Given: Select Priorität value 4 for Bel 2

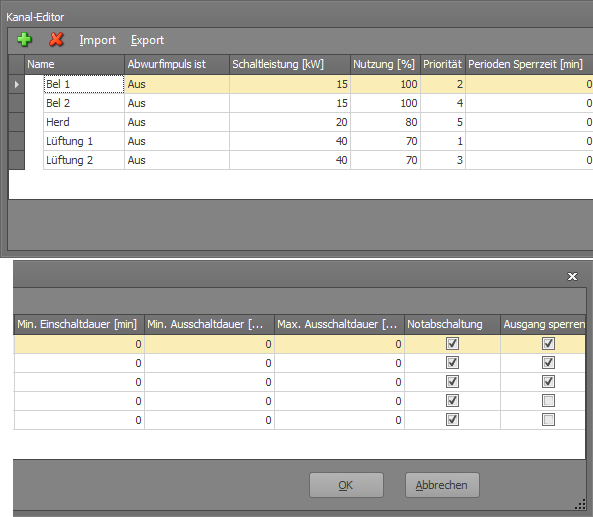Looking at the screenshot, I should coord(443,103).
